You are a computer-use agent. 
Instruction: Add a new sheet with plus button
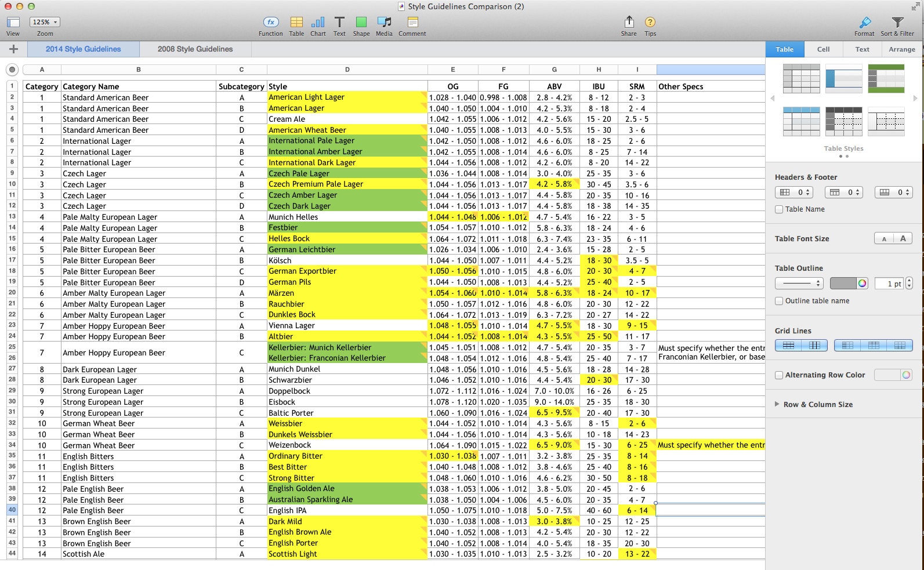tap(14, 49)
